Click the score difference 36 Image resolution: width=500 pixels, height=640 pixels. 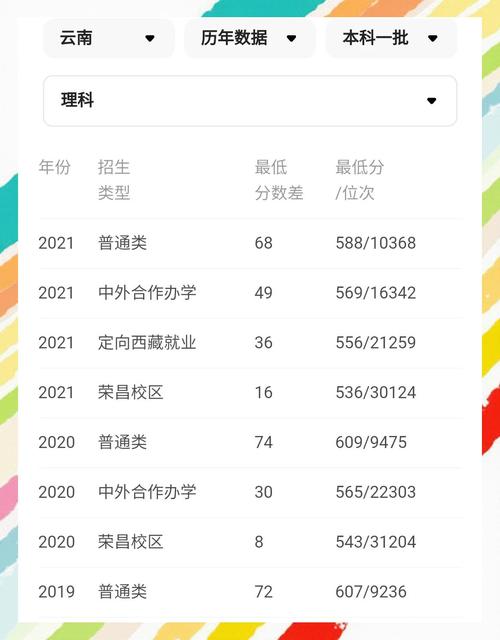tap(264, 343)
